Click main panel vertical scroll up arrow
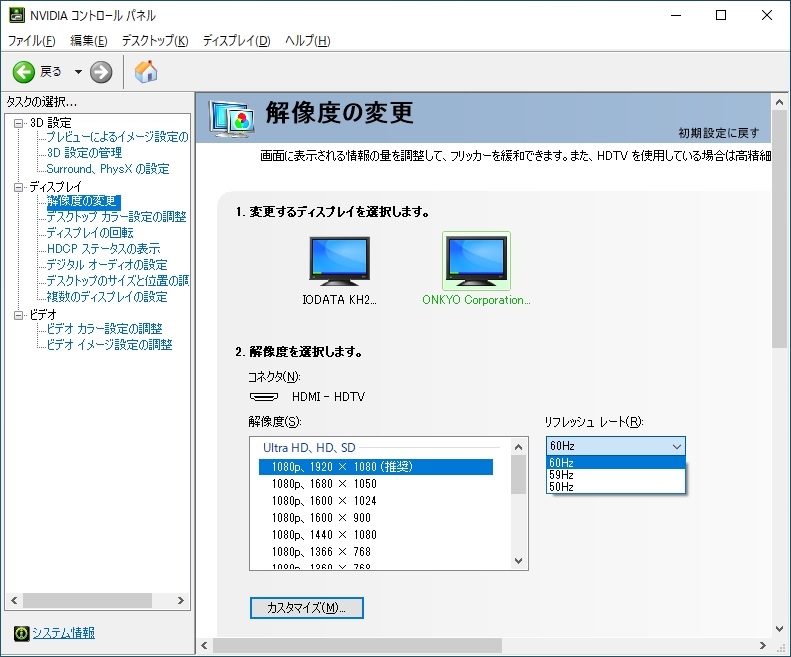The width and height of the screenshot is (791, 657). [x=779, y=102]
